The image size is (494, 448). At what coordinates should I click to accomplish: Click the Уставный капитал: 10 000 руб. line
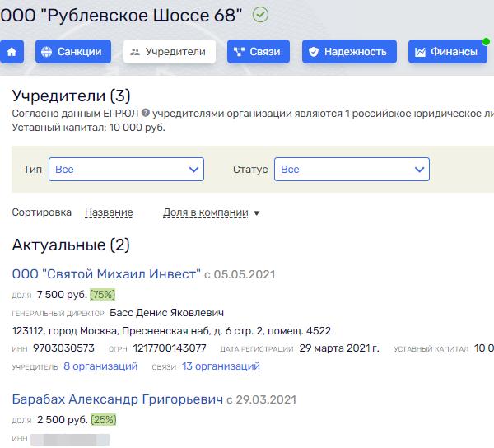[x=89, y=128]
